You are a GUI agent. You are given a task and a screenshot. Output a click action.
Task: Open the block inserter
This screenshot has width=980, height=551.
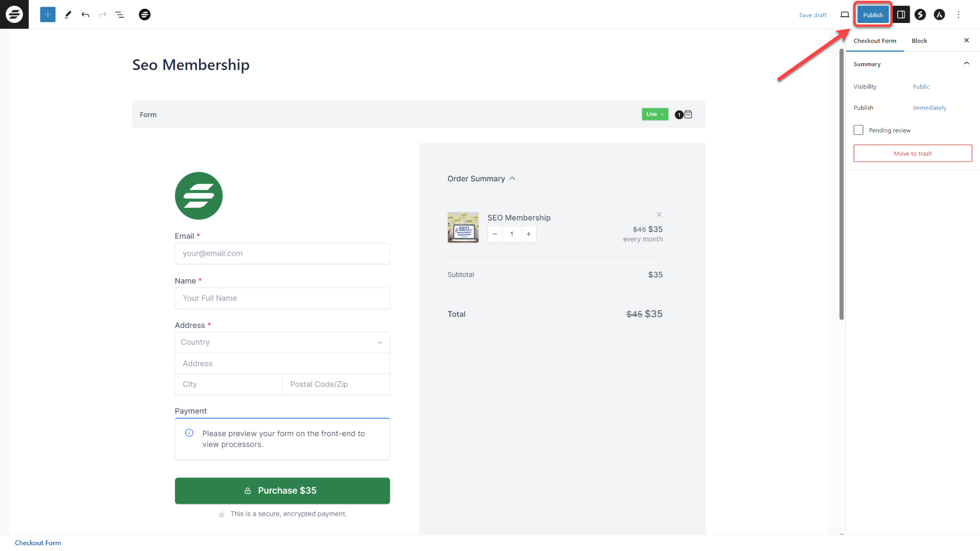click(47, 14)
